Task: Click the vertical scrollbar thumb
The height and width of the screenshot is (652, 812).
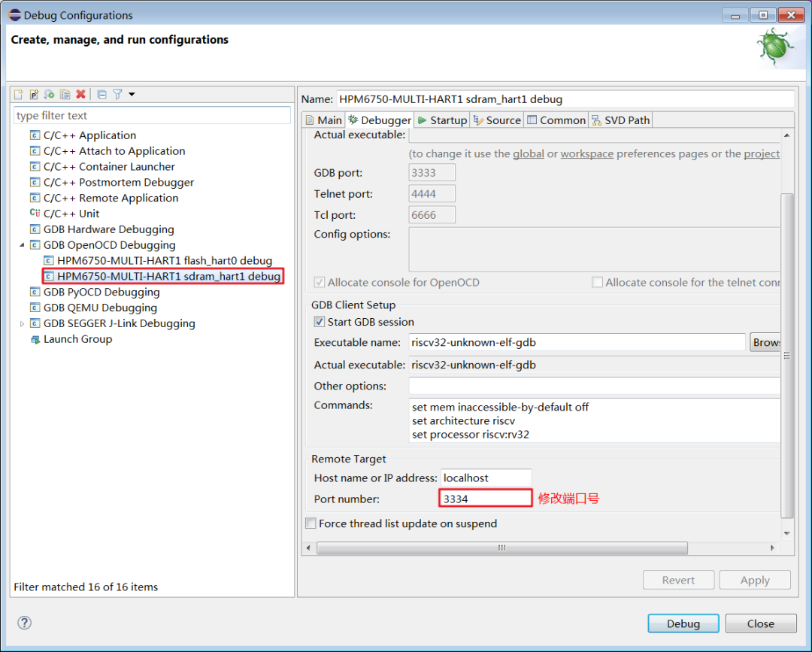Action: 786,355
